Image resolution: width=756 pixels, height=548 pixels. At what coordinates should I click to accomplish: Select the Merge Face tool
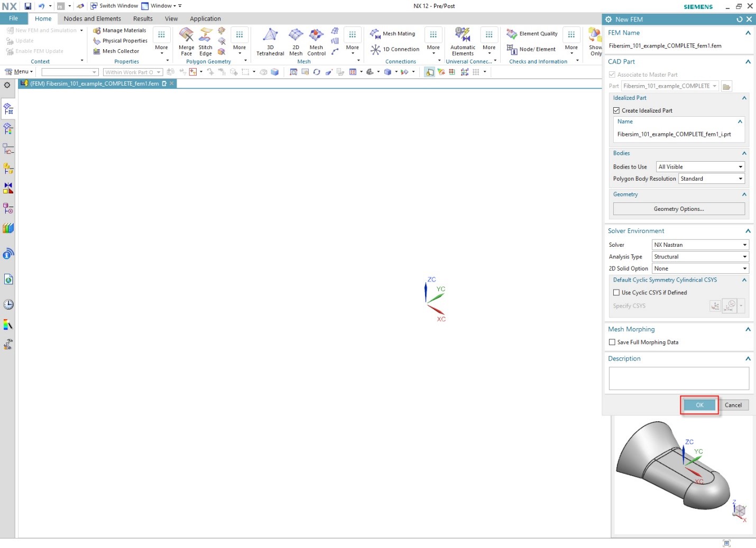(x=186, y=41)
